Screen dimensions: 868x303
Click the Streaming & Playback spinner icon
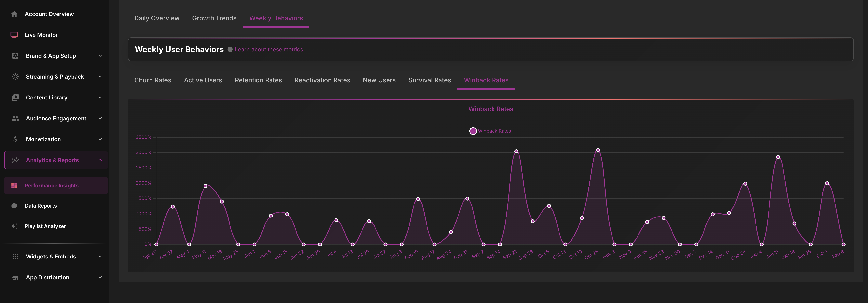[x=15, y=77]
